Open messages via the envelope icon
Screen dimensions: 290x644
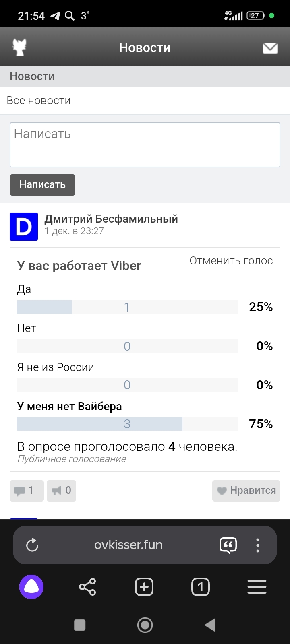(x=270, y=48)
